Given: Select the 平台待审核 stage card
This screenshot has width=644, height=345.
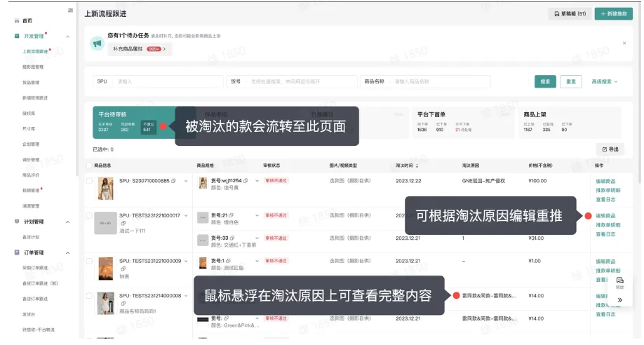Looking at the screenshot, I should (x=134, y=123).
